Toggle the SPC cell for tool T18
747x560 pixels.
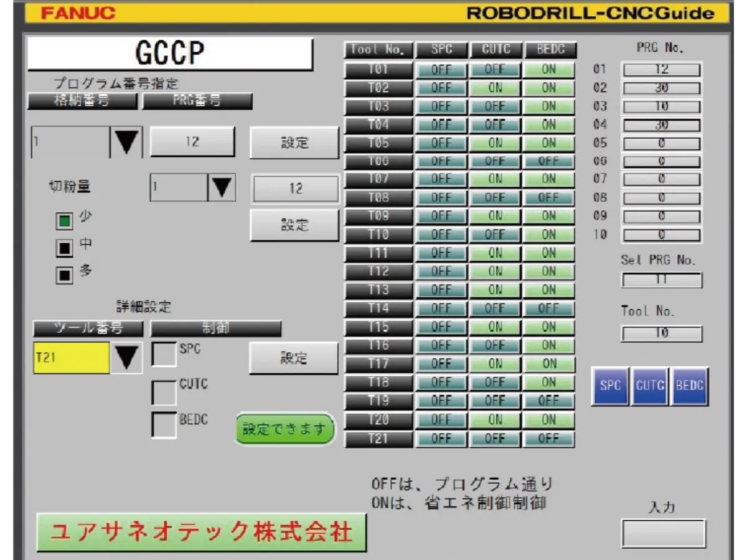[x=441, y=382]
